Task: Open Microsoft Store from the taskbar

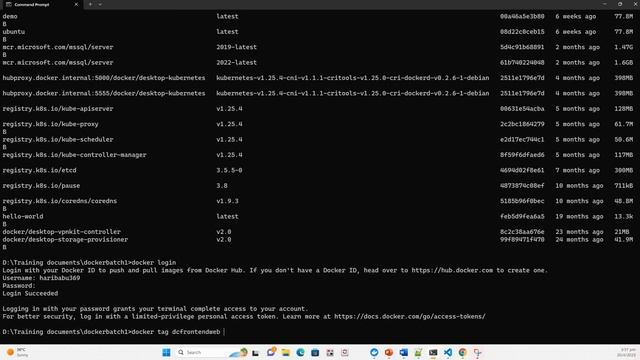Action: 315,352
